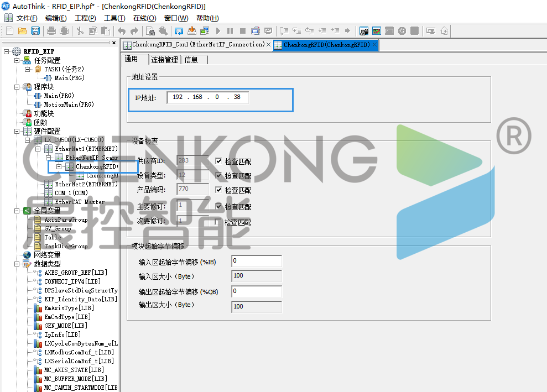
Task: Enable 次要修订 检查匹配 checkbox
Action: tap(218, 222)
